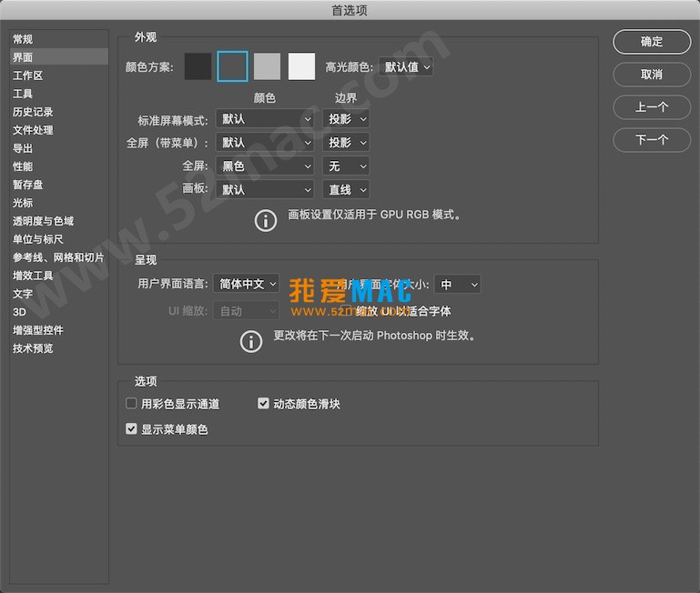Select the 界面 preferences category
This screenshot has width=700, height=593.
coord(59,57)
